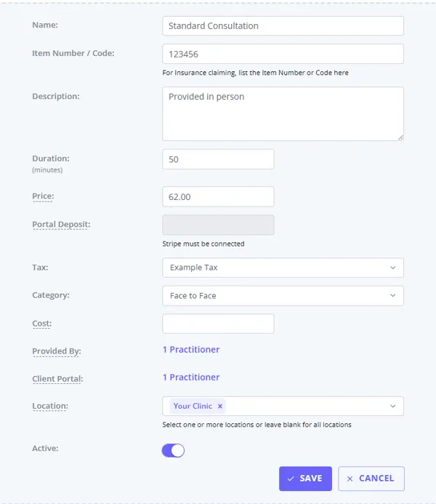
Task: Open the Face to Face category dropdown
Action: click(283, 295)
